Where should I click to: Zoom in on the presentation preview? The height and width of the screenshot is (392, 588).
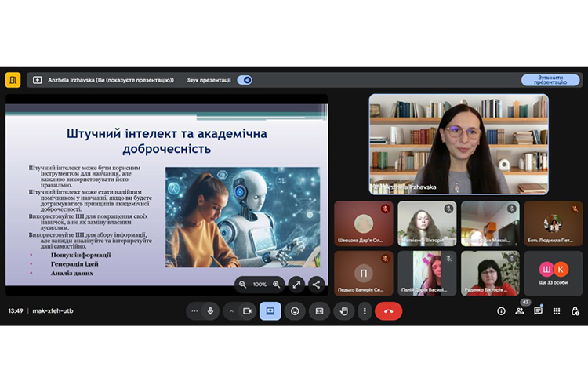277,284
